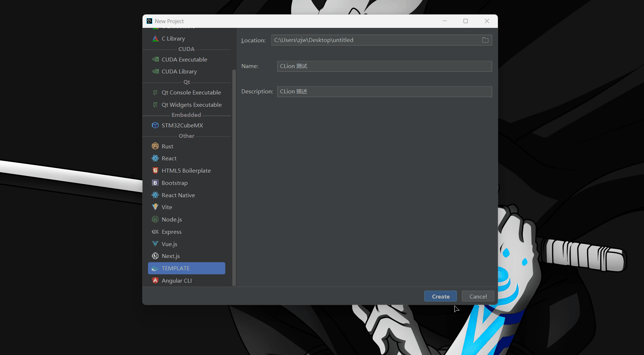
Task: Click the Next.js N icon
Action: pos(155,256)
